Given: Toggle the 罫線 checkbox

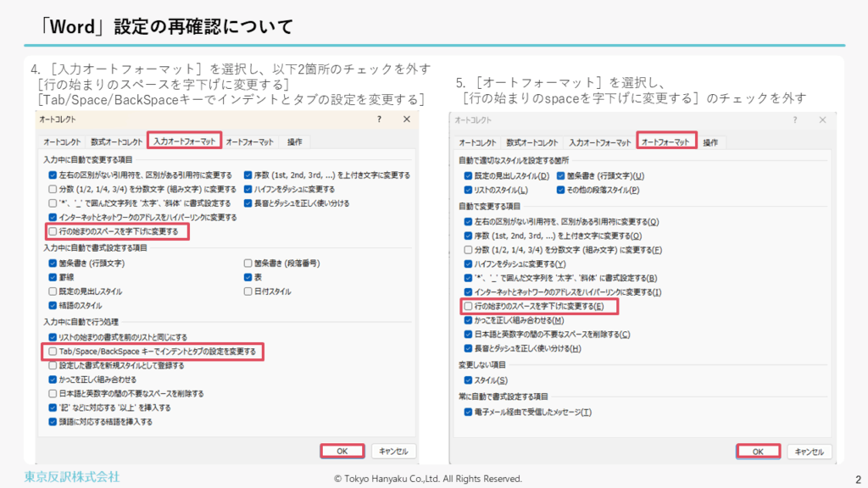Looking at the screenshot, I should pos(53,277).
